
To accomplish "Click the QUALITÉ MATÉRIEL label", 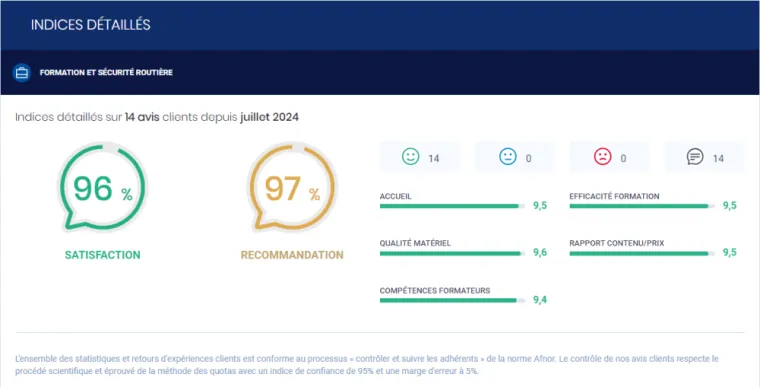I will [x=415, y=243].
